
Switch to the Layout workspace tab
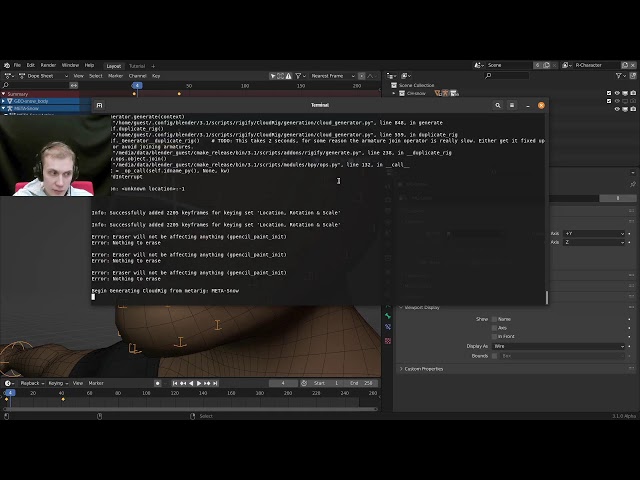[x=114, y=66]
